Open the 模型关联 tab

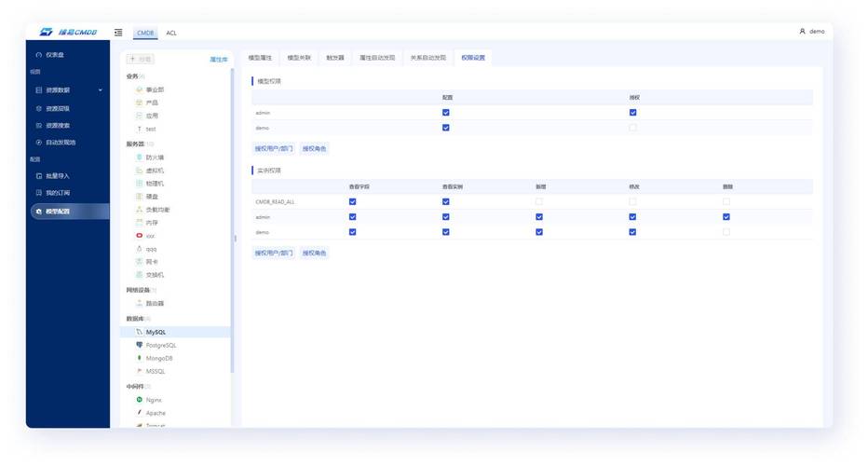click(299, 58)
